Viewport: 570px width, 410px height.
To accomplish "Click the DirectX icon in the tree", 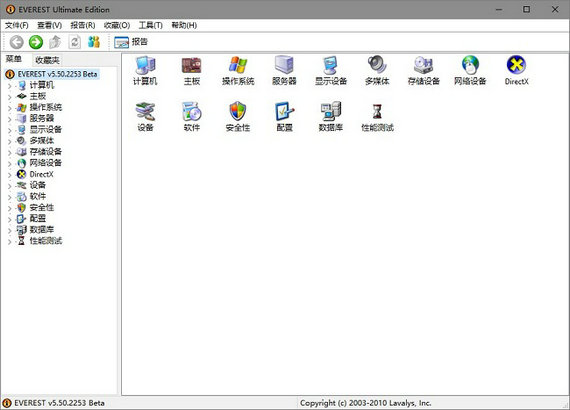I will (21, 174).
